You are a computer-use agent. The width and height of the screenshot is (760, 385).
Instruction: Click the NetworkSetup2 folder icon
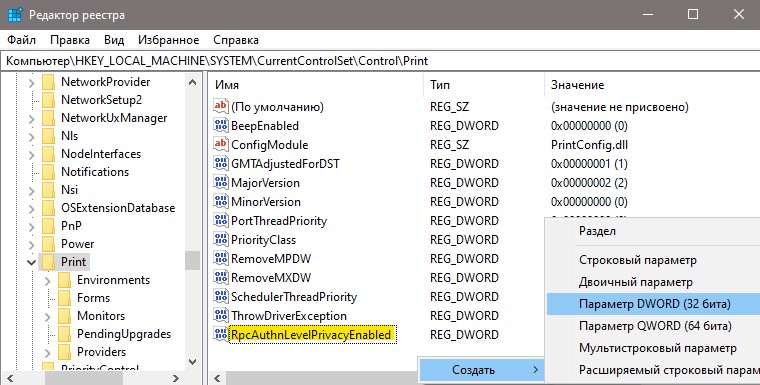pos(48,100)
